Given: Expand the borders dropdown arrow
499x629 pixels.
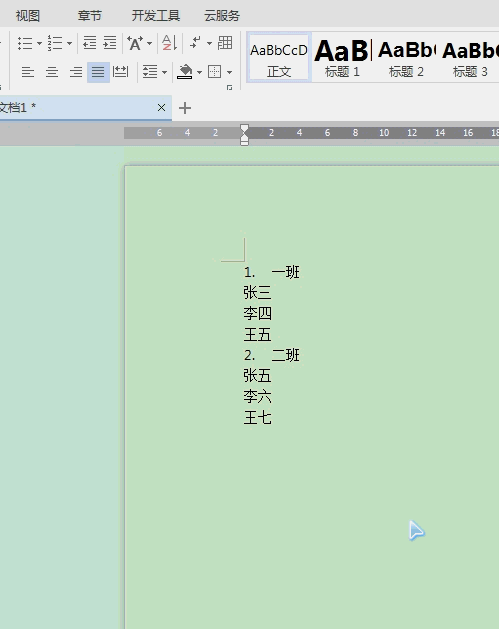Looking at the screenshot, I should (x=229, y=73).
